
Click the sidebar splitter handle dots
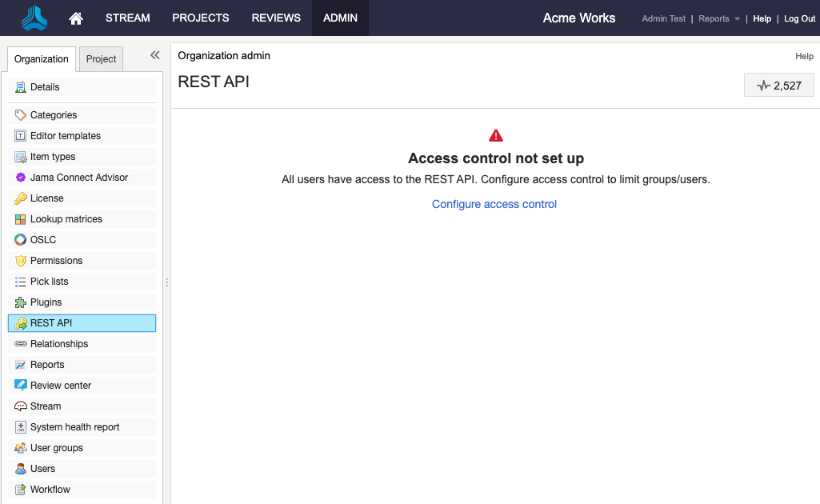coord(167,282)
